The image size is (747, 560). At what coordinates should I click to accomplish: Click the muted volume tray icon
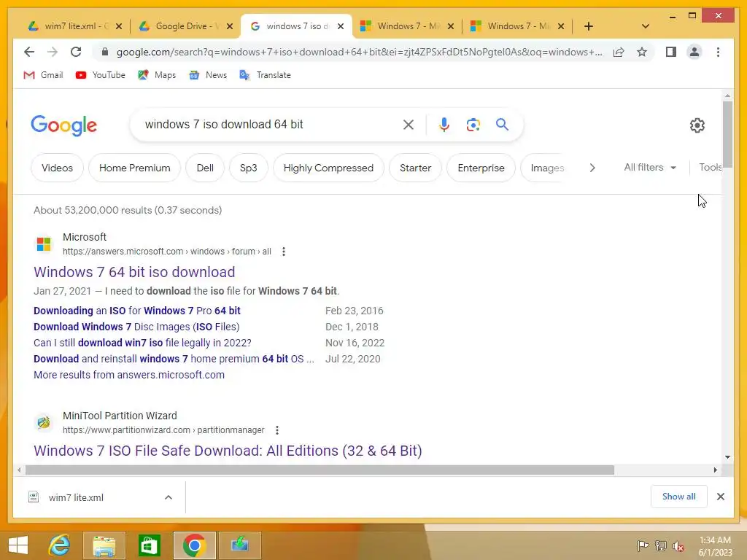678,545
